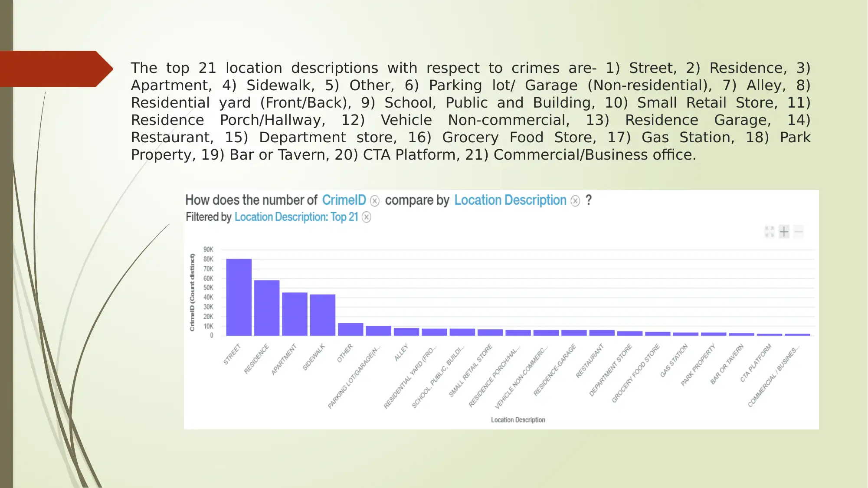
Task: Click the SMALL RETAIL STORE axis label
Action: (471, 370)
